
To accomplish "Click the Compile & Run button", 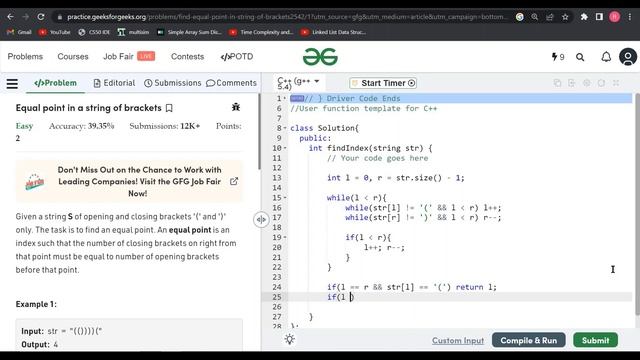I will [x=529, y=340].
